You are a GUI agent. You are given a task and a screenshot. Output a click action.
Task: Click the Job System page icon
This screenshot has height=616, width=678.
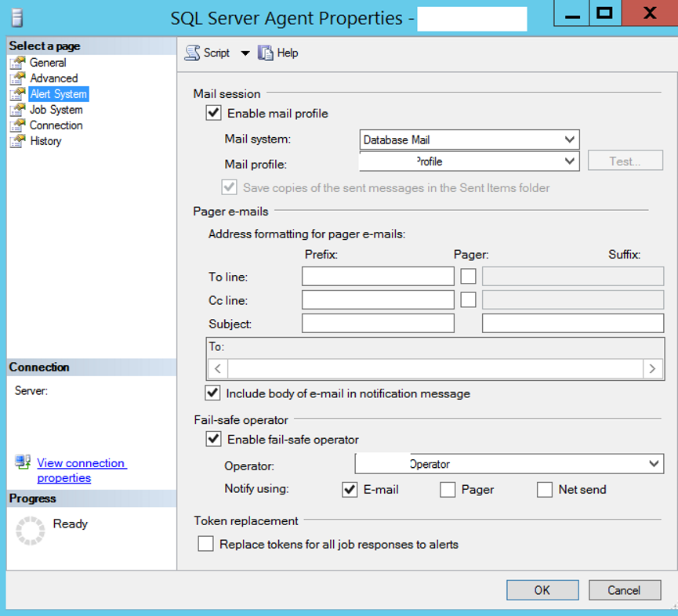point(18,110)
